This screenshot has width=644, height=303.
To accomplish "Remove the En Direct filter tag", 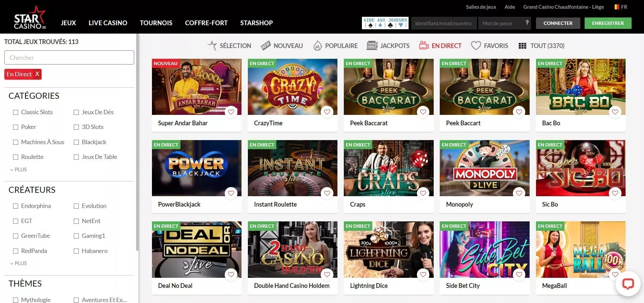I will [x=37, y=74].
